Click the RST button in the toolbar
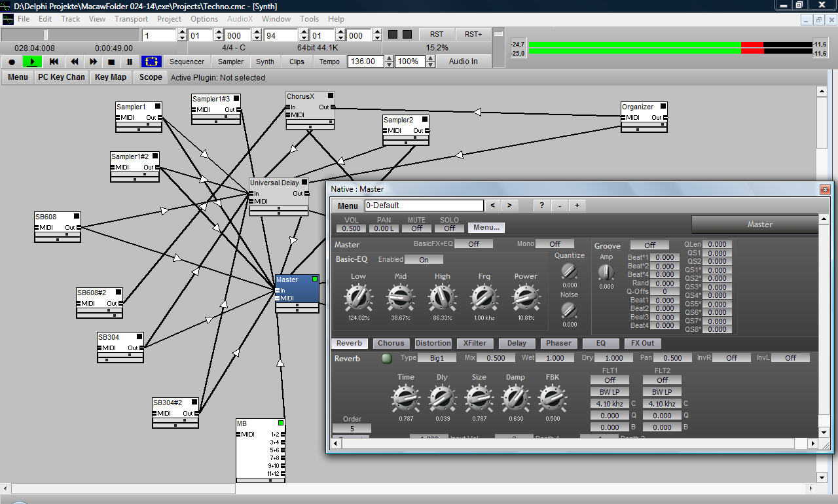The height and width of the screenshot is (504, 838). tap(436, 33)
